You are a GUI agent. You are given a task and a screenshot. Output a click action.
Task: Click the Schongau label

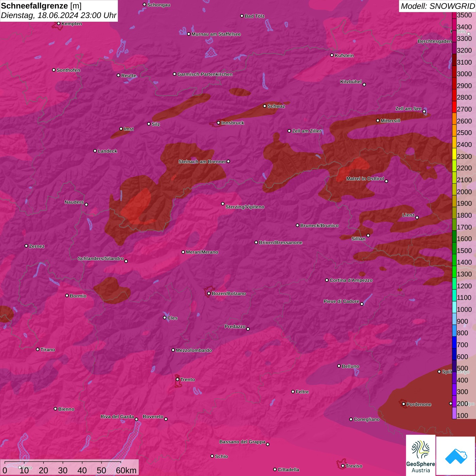pyautogui.click(x=159, y=5)
